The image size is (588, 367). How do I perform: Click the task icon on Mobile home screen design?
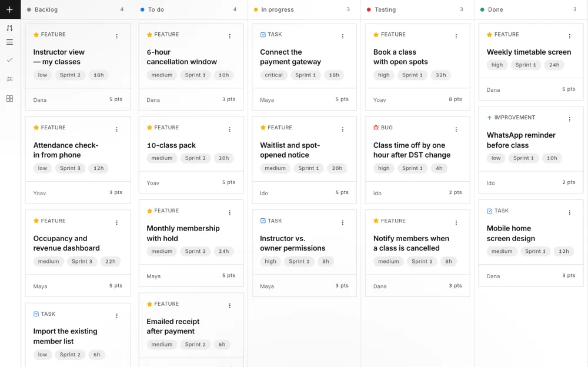coord(489,211)
